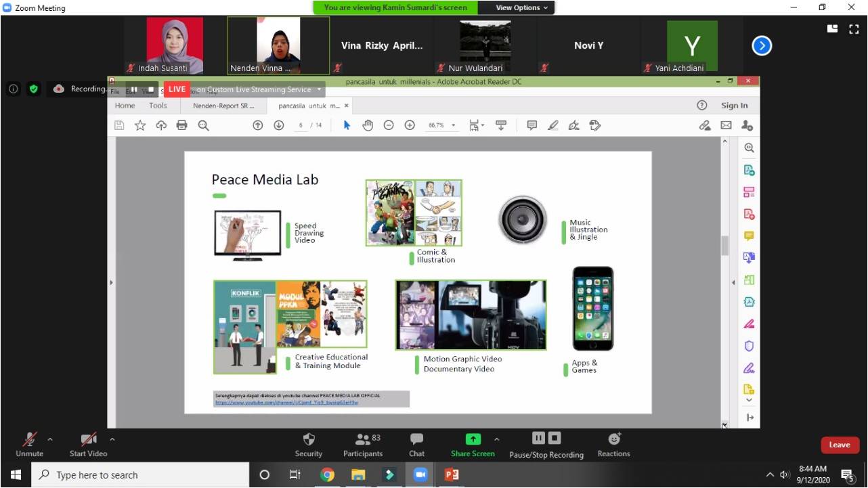Pause the Zoom recording
The image size is (868, 488).
[x=538, y=438]
